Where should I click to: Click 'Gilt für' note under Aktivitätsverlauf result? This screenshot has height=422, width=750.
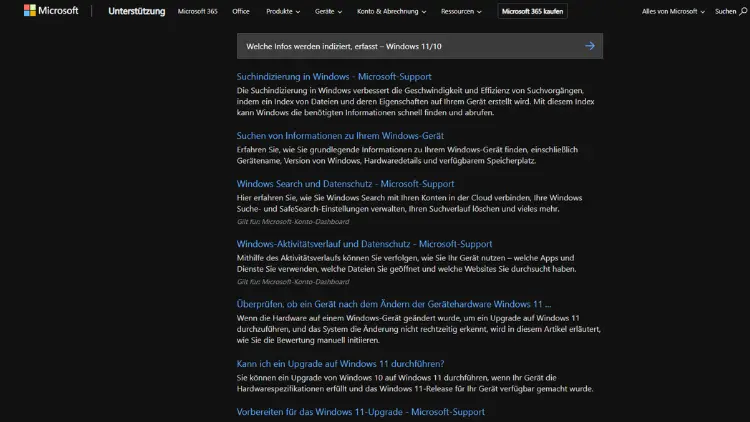click(x=293, y=282)
